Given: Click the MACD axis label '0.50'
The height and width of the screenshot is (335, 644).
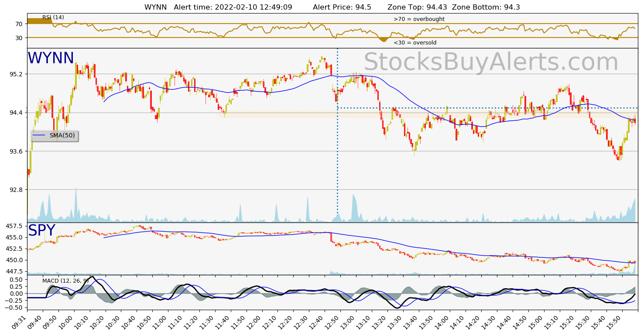Looking at the screenshot, I should click(16, 279).
